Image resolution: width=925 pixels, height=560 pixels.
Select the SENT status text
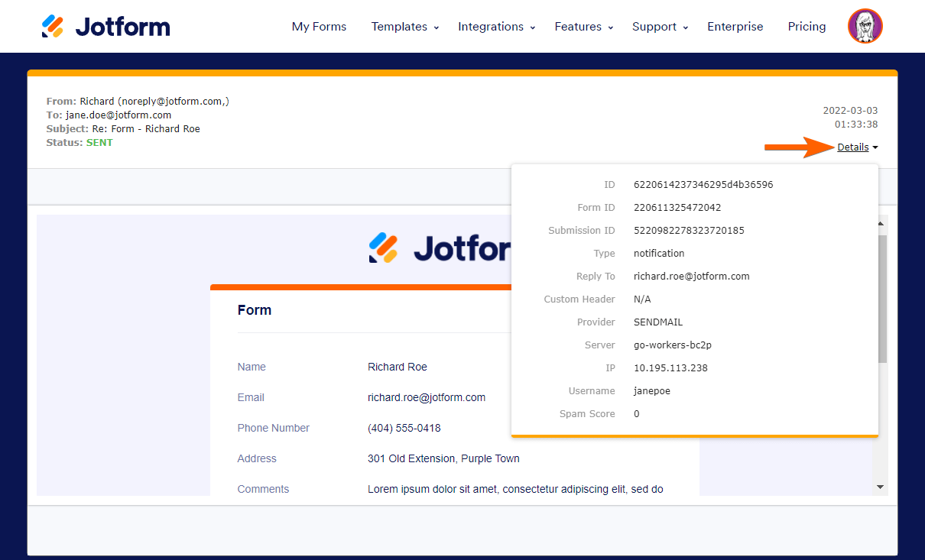tap(99, 143)
